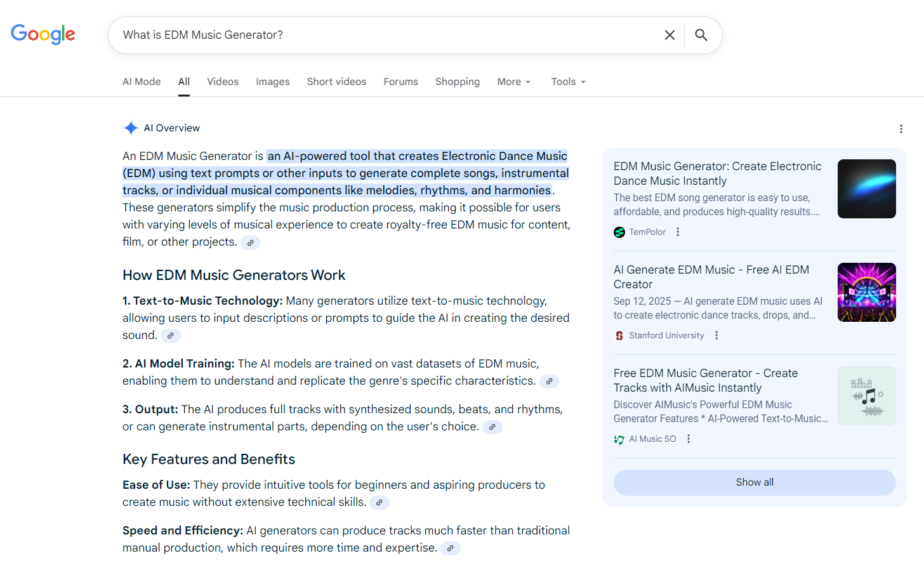Open the three-dot menu for AI Overview
924x563 pixels.
[x=901, y=128]
